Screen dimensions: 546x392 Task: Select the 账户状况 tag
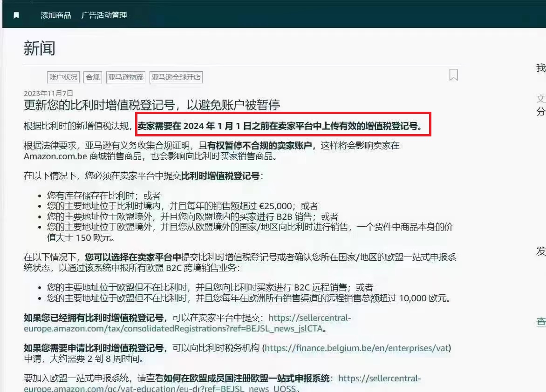point(63,77)
